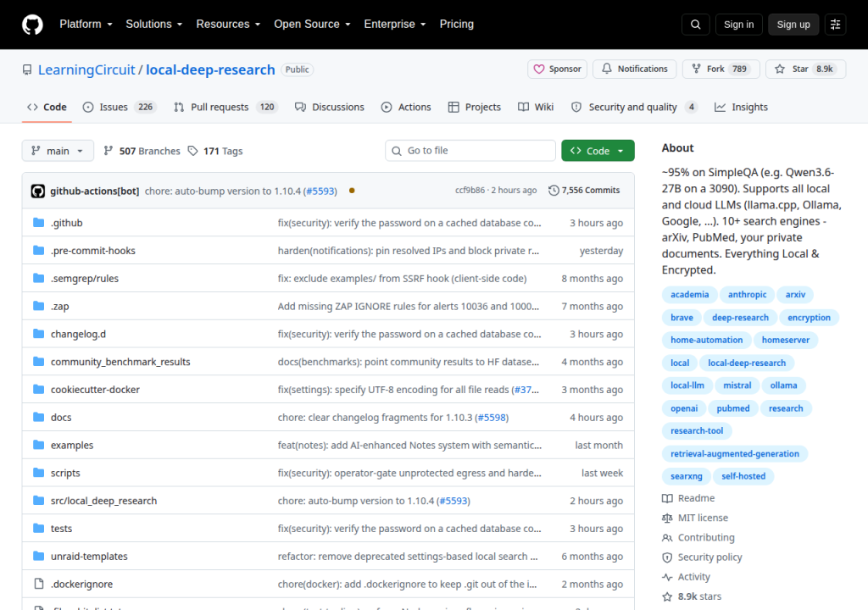Open the .zap folder

tap(60, 306)
